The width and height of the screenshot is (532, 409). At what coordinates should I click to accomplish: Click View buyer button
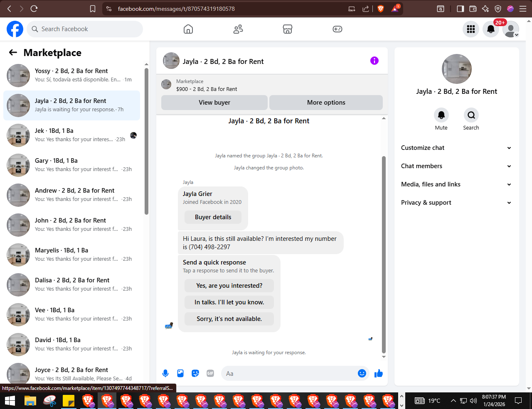(x=214, y=103)
